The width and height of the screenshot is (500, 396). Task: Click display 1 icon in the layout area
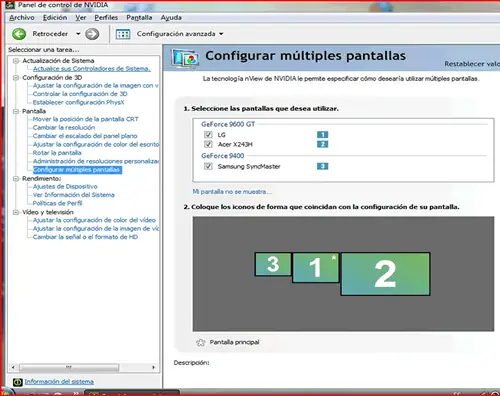(315, 268)
